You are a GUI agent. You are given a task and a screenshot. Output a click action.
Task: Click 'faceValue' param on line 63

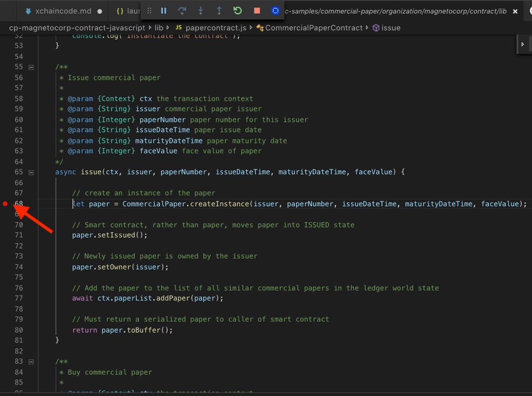(158, 151)
